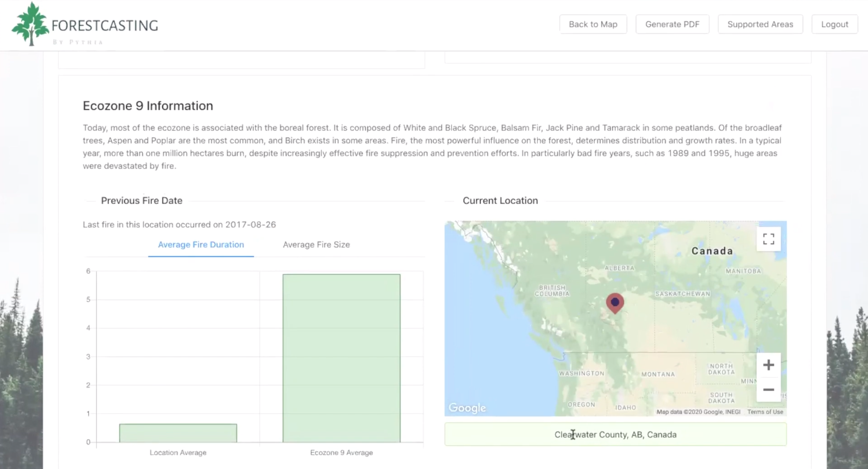Go Back to Map
The width and height of the screenshot is (868, 469).
click(593, 24)
